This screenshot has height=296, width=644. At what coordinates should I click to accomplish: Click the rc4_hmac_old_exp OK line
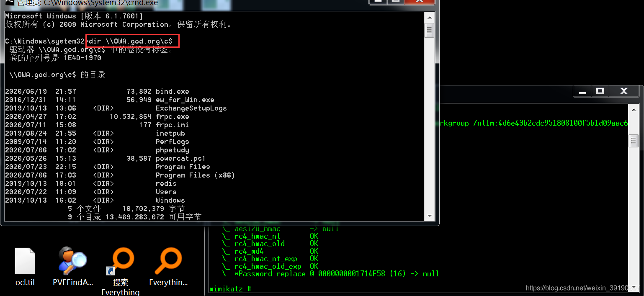pos(270,266)
